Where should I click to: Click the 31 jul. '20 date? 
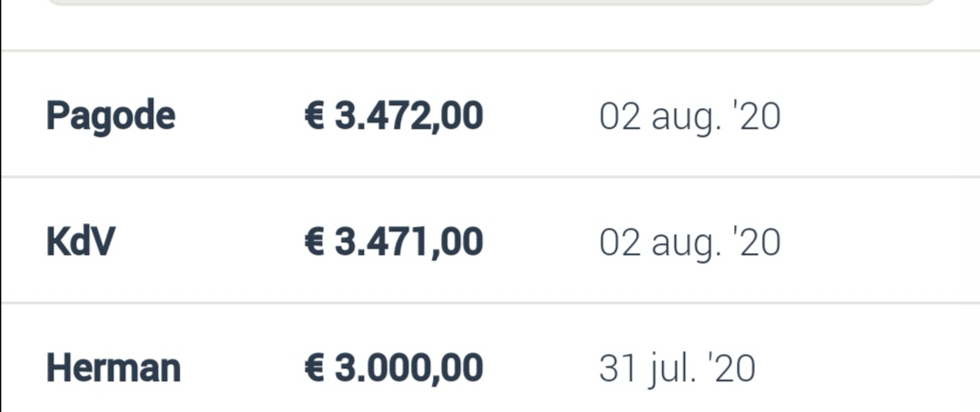[x=677, y=369]
